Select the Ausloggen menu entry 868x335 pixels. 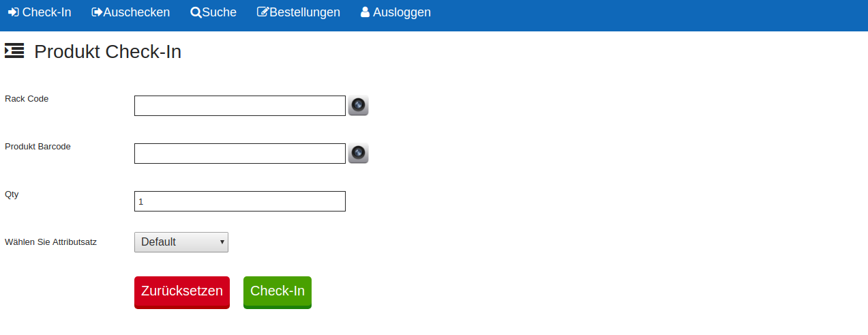click(x=402, y=12)
